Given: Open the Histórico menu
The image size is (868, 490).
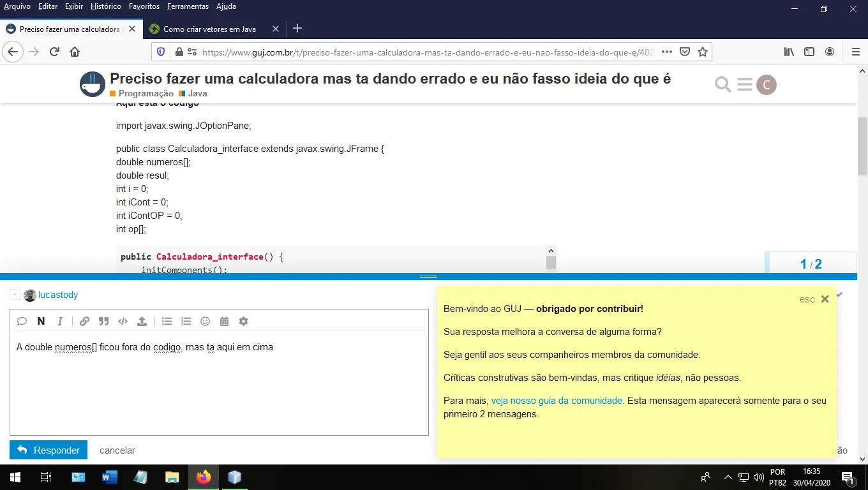Looking at the screenshot, I should pos(106,6).
